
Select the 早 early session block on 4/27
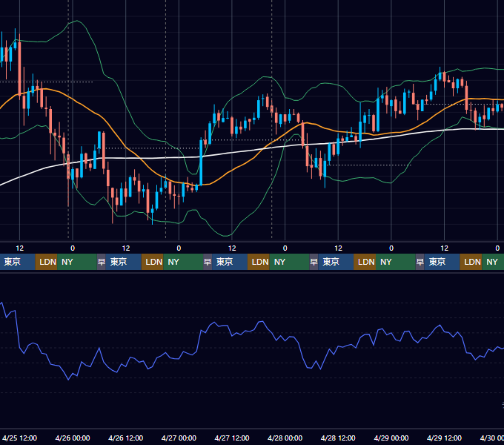(x=208, y=262)
